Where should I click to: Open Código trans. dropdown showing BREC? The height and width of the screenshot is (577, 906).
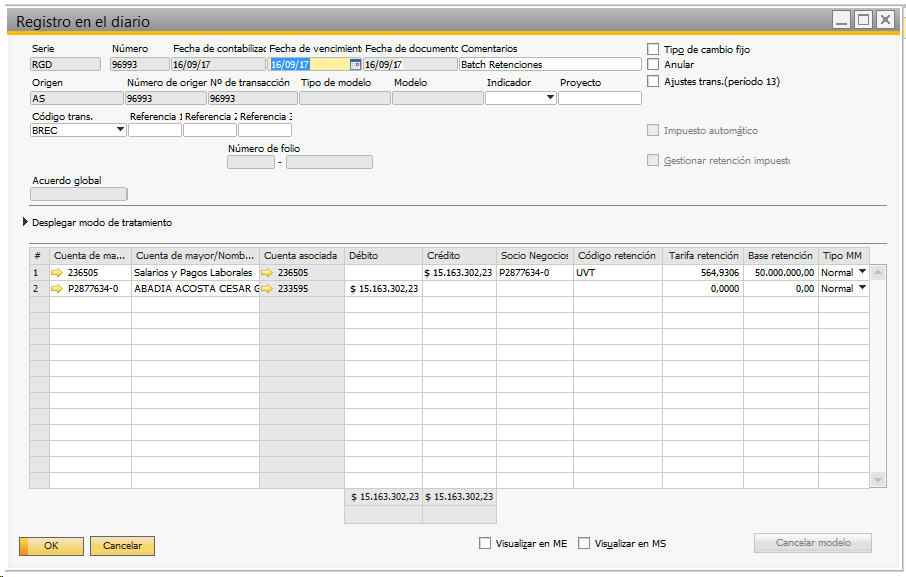coord(120,130)
